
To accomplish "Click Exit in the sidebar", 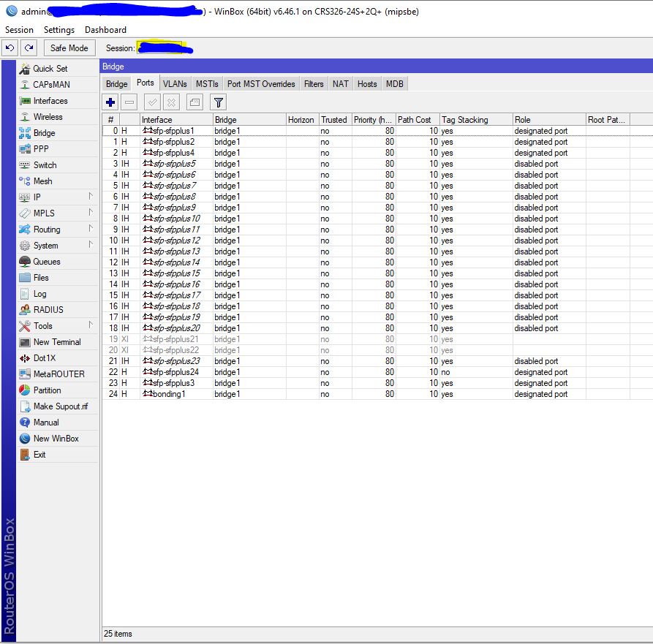I will [x=58, y=455].
